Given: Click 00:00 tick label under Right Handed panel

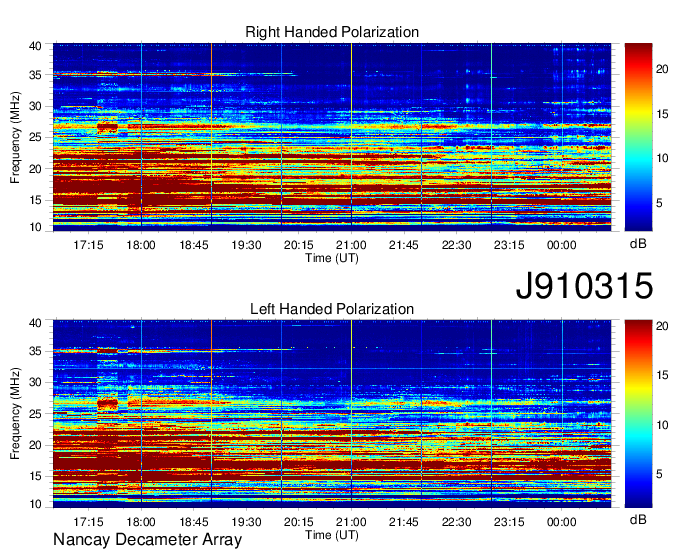Looking at the screenshot, I should [x=562, y=245].
